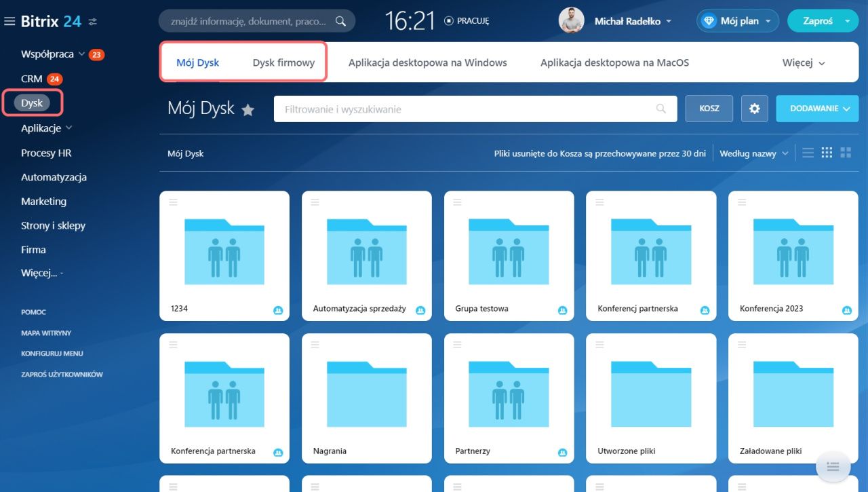Screen dimensions: 868x492
Task: Open the floating panel button at bottom right
Action: pos(833,467)
